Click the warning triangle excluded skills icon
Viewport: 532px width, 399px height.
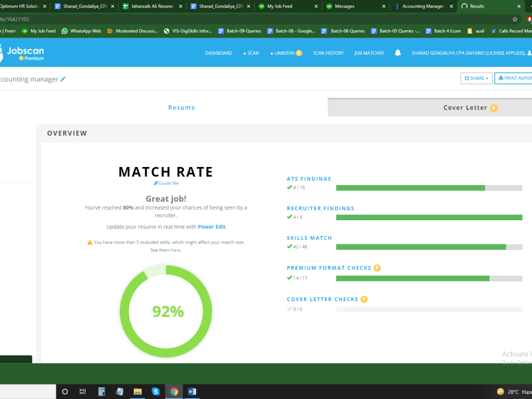tap(90, 242)
